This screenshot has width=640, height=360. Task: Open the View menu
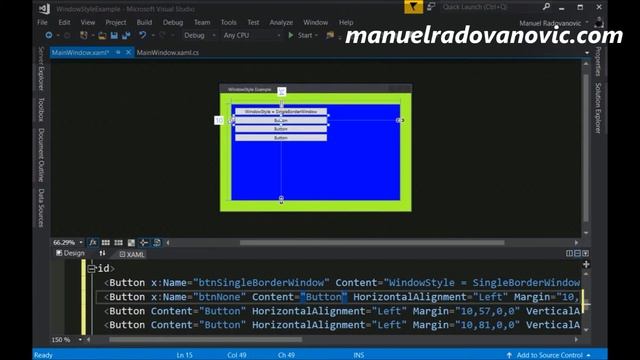87,22
